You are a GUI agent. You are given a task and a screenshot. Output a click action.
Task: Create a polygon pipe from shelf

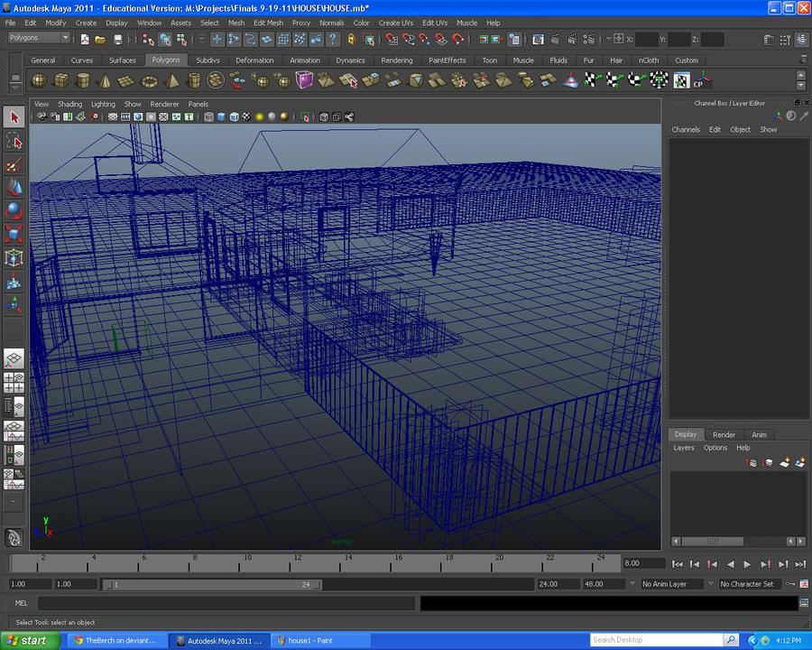194,80
